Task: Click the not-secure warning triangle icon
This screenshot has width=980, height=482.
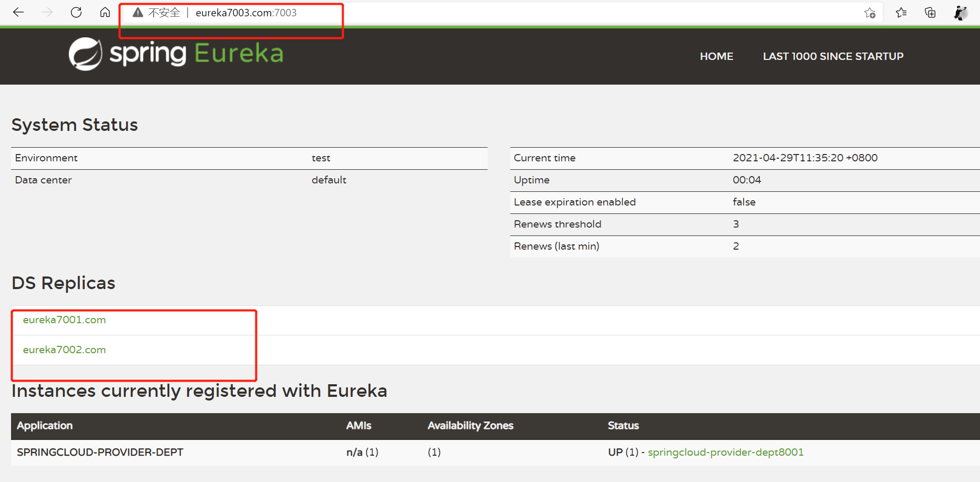Action: (138, 13)
